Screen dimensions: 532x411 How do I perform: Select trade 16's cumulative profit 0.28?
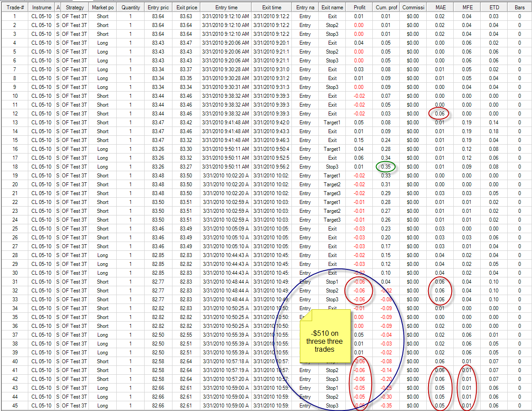(x=387, y=149)
